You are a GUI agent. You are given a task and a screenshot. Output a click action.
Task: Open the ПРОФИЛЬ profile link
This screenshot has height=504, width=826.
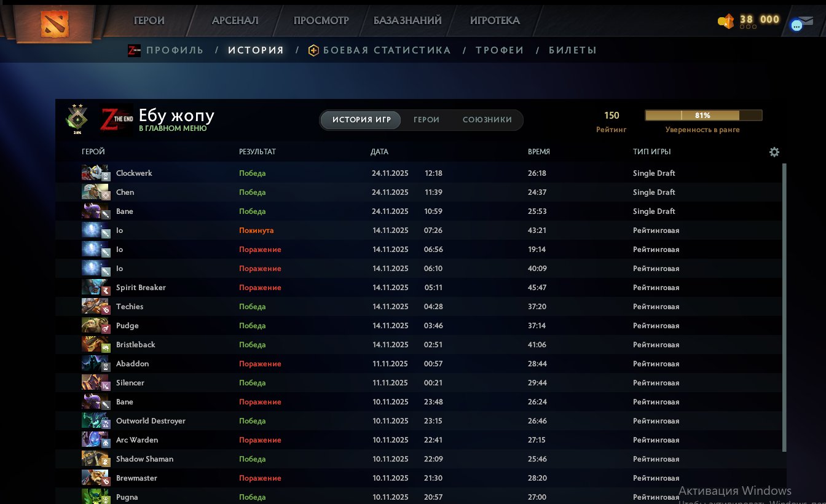(x=175, y=50)
